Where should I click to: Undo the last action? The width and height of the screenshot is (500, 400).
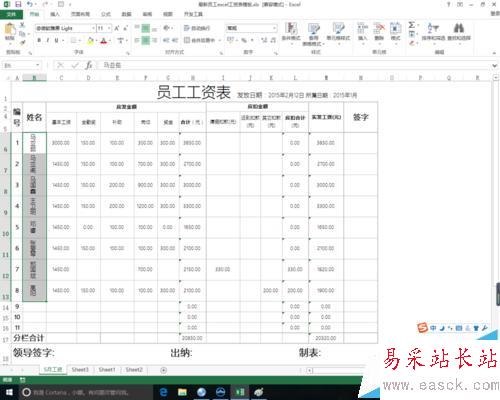pyautogui.click(x=30, y=4)
